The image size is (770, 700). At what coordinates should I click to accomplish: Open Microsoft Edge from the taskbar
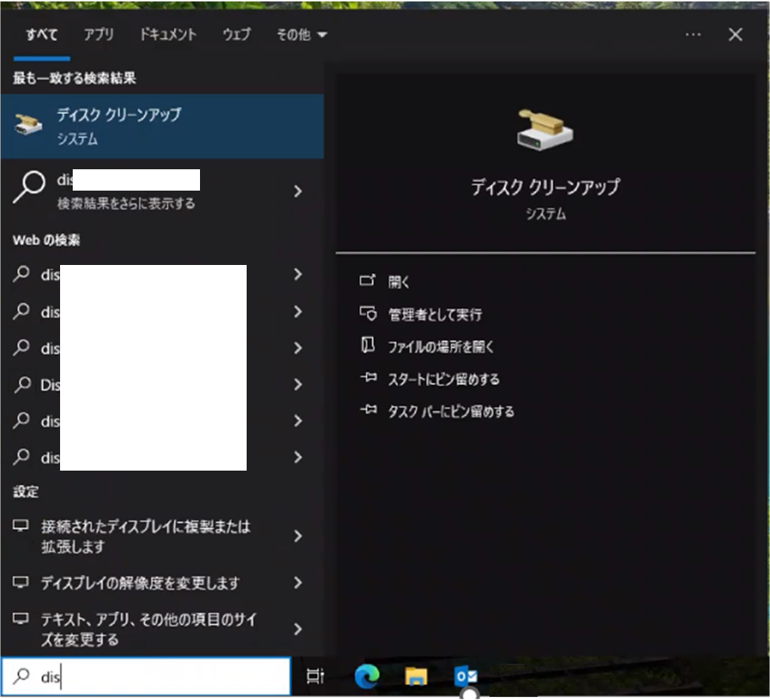click(x=367, y=675)
